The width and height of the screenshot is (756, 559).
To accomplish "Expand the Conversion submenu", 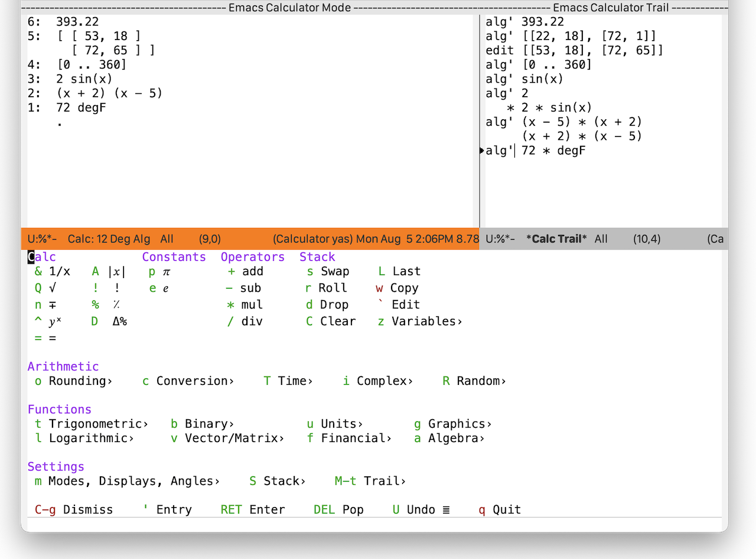I will pyautogui.click(x=188, y=381).
